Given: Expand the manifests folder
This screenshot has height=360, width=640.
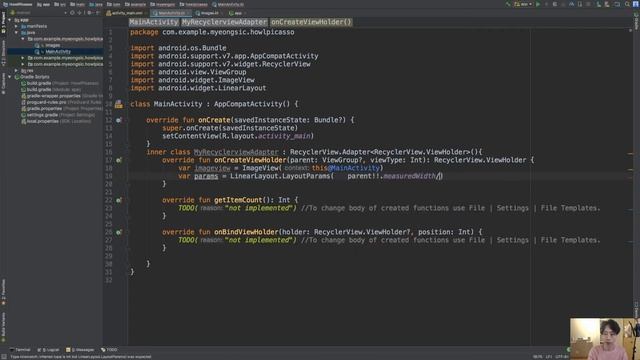Looking at the screenshot, I should pyautogui.click(x=16, y=26).
